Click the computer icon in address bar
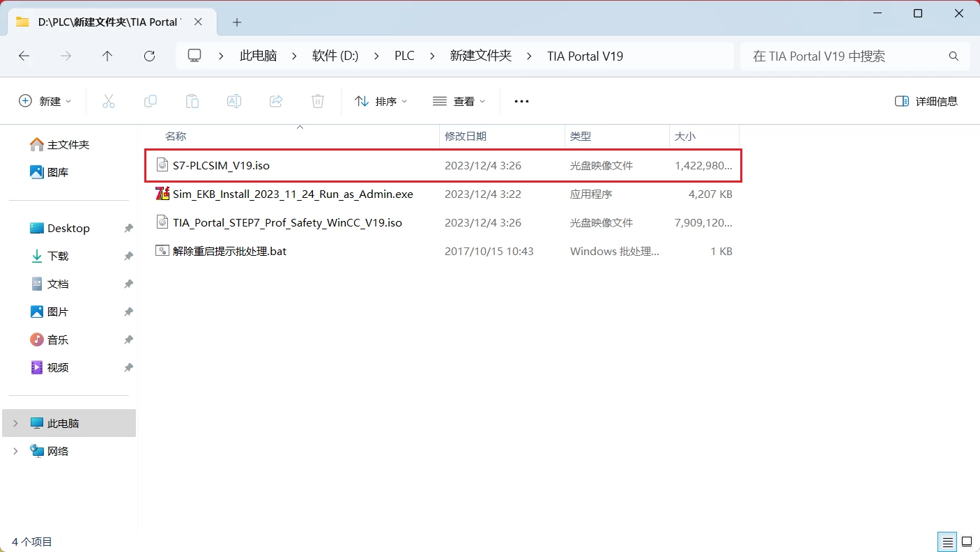 194,56
